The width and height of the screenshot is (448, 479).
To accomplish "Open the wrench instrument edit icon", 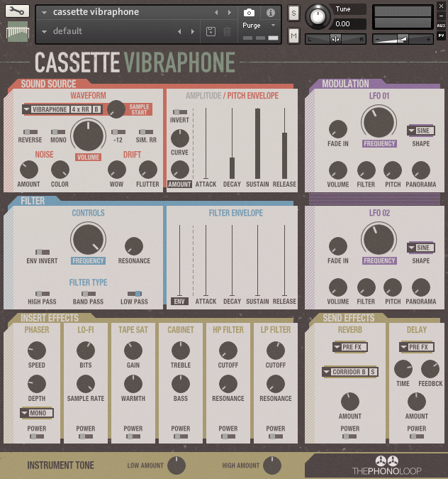I will (18, 11).
